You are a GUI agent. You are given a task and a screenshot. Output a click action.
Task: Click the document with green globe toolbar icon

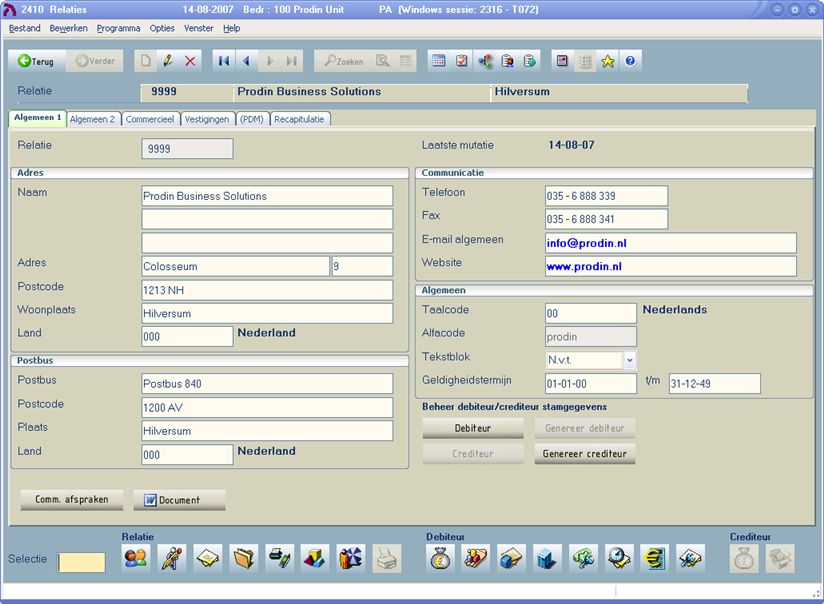click(x=530, y=61)
